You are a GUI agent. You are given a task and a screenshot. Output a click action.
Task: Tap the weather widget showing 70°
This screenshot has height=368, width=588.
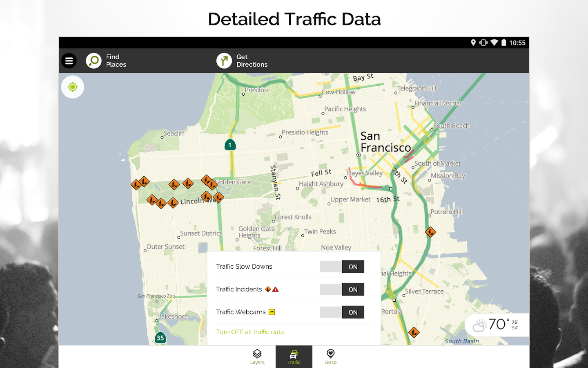[497, 325]
